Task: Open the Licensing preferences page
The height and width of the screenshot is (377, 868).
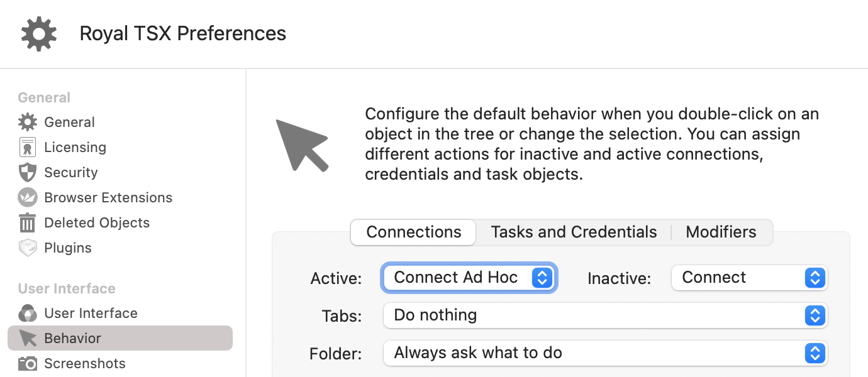Action: click(x=75, y=147)
